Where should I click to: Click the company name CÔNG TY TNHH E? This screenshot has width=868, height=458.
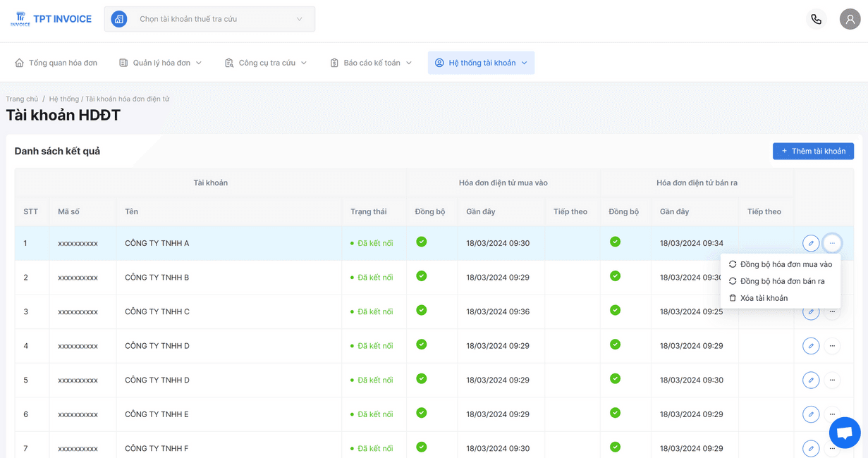pyautogui.click(x=157, y=414)
